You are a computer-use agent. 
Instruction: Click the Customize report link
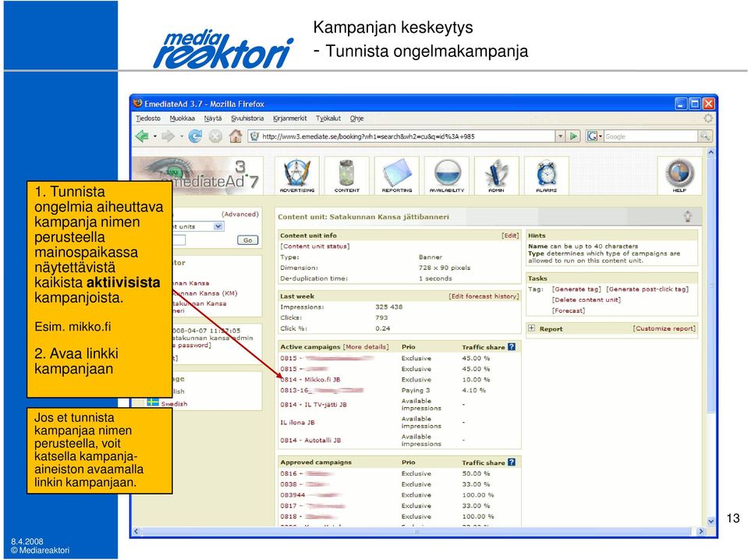(x=665, y=328)
